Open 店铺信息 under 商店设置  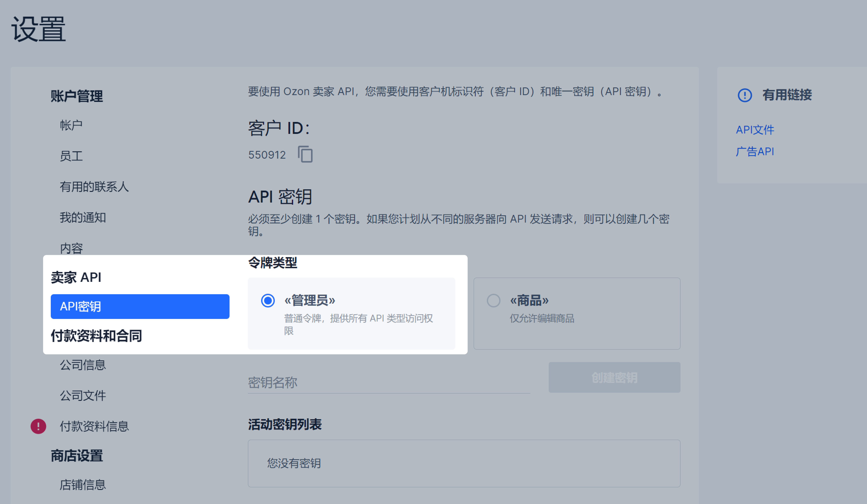(83, 485)
